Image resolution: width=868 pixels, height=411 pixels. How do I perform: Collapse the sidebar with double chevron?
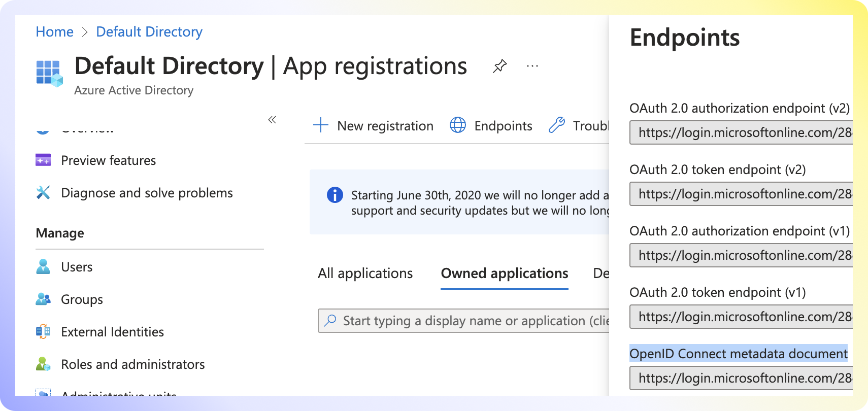(x=272, y=120)
